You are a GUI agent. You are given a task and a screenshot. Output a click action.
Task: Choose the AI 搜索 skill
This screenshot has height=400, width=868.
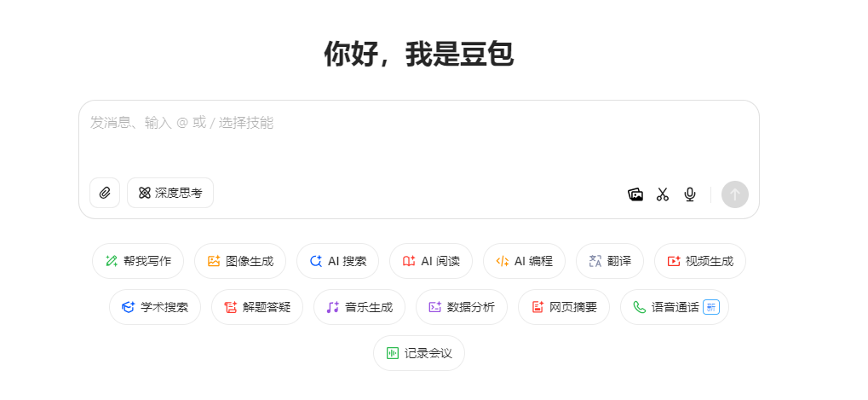click(x=338, y=261)
